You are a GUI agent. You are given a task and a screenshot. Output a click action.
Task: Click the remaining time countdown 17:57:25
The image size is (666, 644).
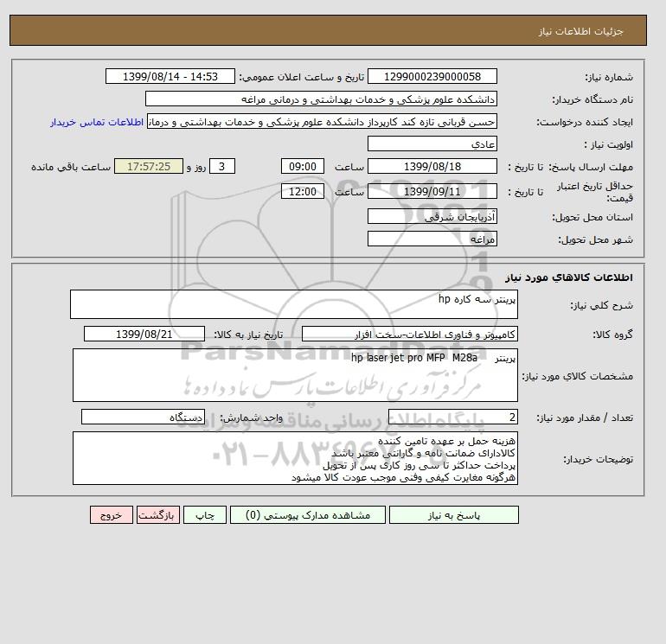click(x=149, y=167)
